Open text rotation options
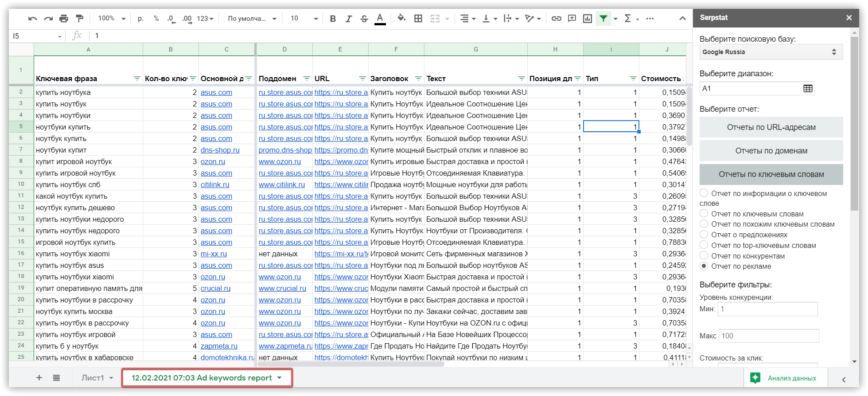Viewport: 868px width, 396px height. (533, 19)
